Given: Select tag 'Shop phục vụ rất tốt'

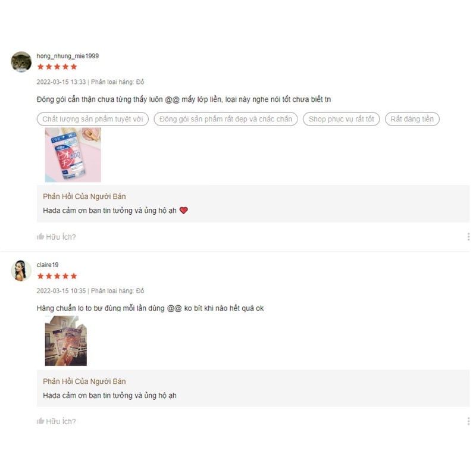Looking at the screenshot, I should (x=341, y=119).
